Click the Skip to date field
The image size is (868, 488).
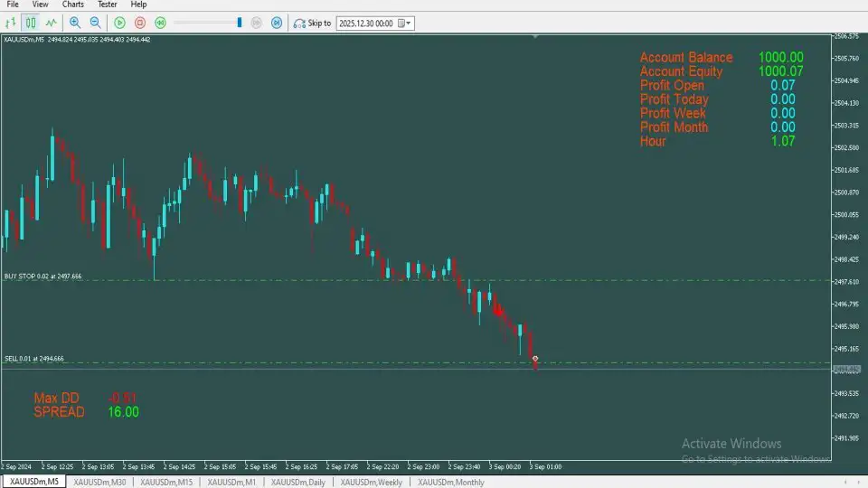tap(367, 23)
